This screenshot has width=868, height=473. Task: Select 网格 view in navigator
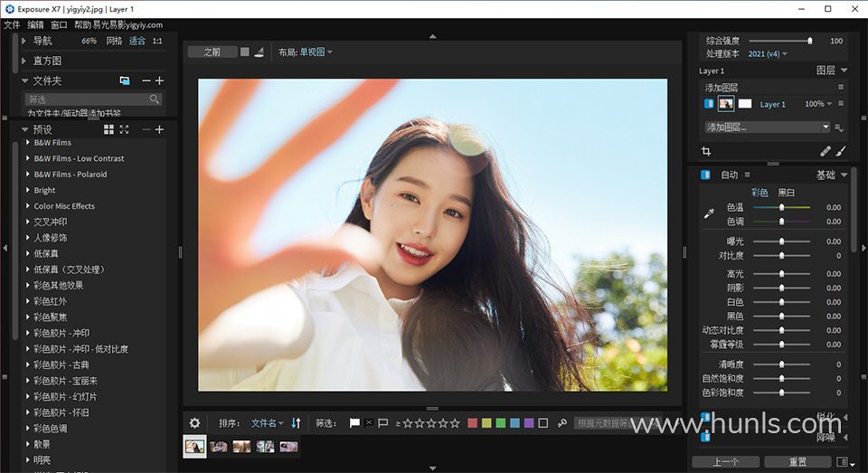click(x=114, y=41)
